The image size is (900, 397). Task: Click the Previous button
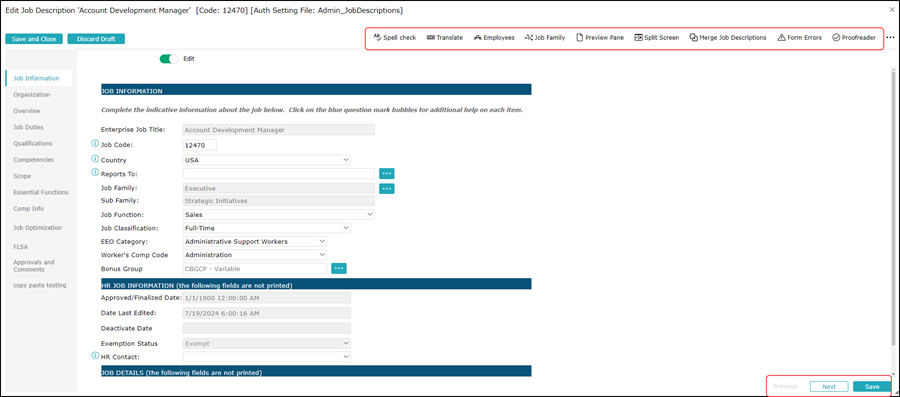coord(785,387)
